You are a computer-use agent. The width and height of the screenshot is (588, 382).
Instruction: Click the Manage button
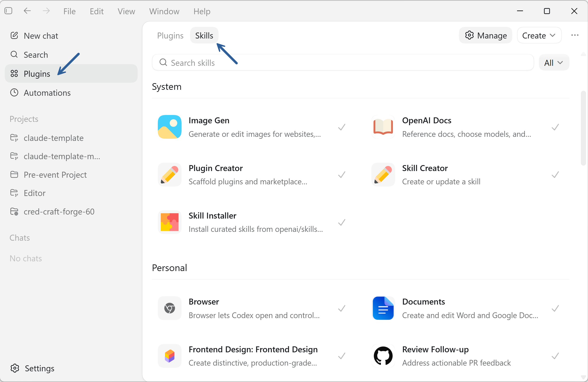[485, 35]
